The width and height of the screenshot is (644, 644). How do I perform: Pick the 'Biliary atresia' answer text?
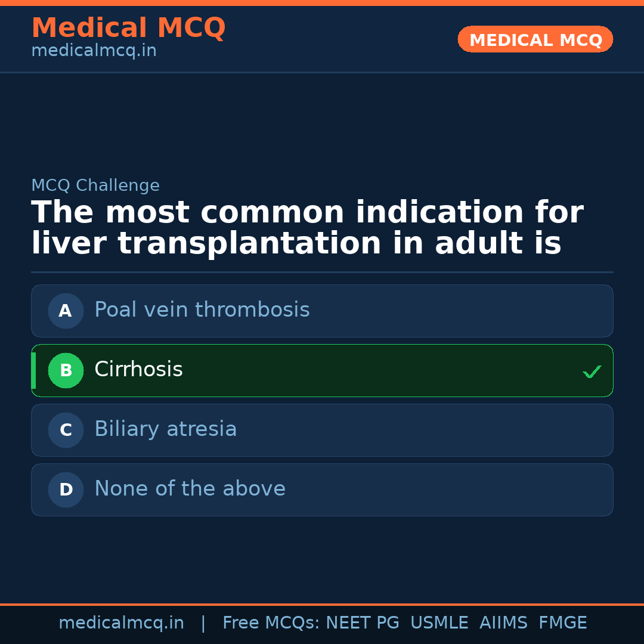click(166, 429)
